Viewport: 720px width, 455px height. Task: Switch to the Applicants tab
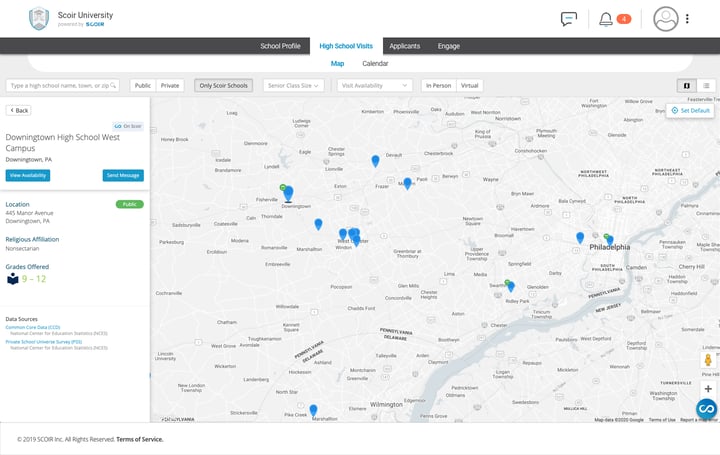click(x=404, y=46)
